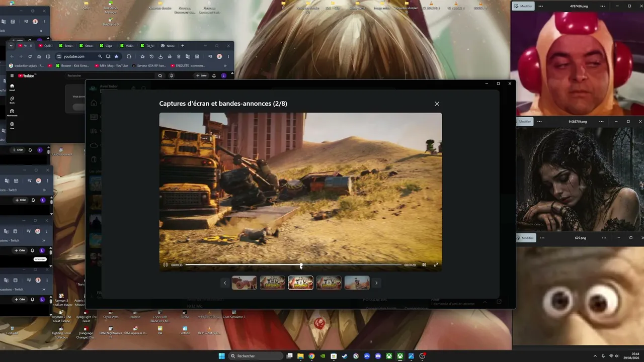The image size is (644, 362).
Task: Select the Corbeille desktop icon
Action: pos(12,330)
